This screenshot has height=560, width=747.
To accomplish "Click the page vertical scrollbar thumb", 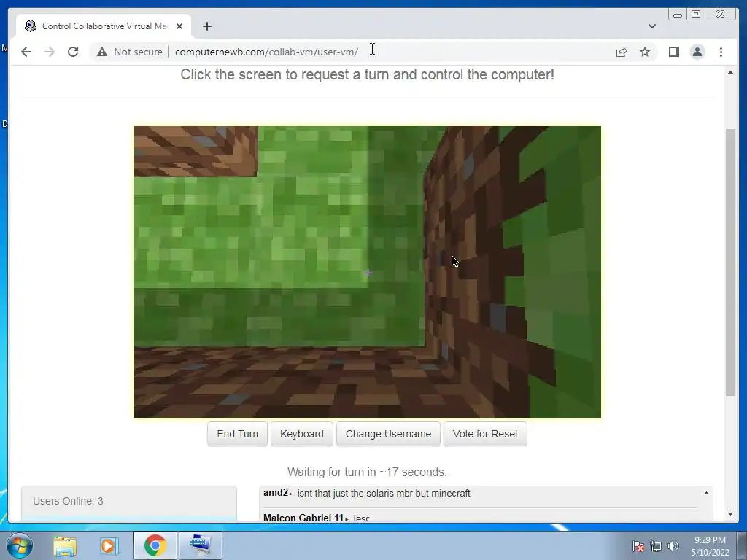I will (x=730, y=262).
